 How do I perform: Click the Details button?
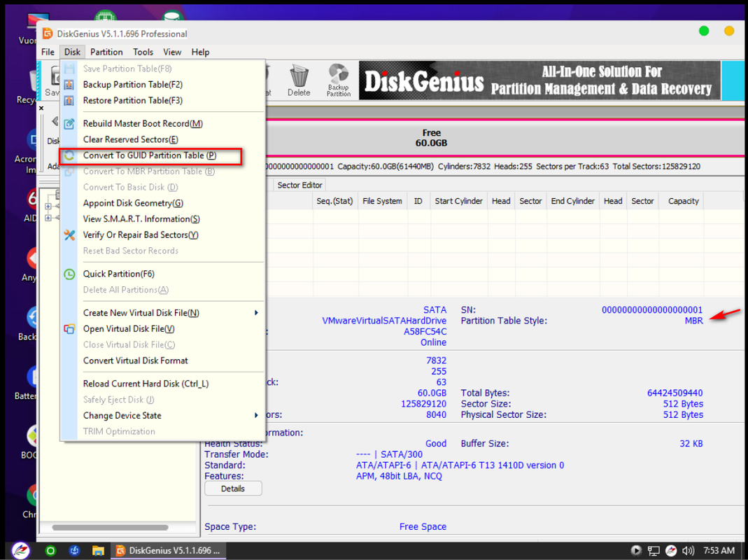point(233,489)
